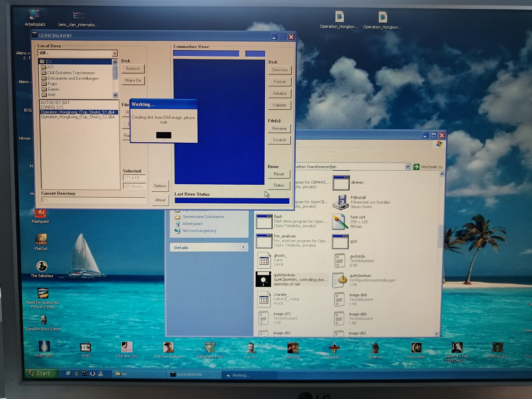
Task: Select the Fraps folder
Action: (49, 84)
